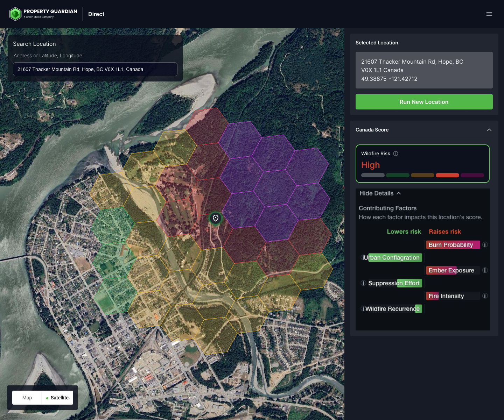Viewport: 504px width, 420px height.
Task: Click the Lowers risk label
Action: [404, 232]
